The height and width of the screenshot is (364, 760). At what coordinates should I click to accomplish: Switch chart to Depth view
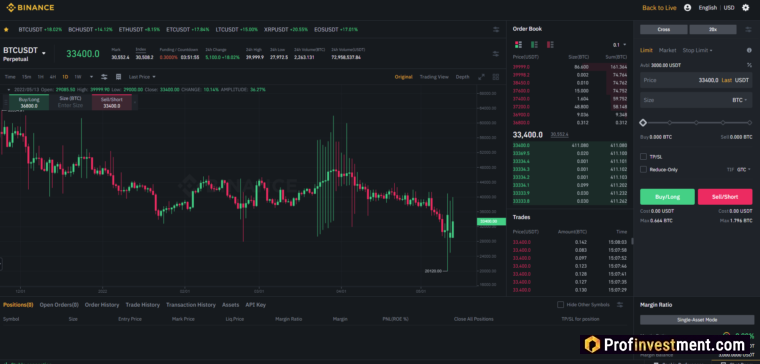click(x=462, y=77)
